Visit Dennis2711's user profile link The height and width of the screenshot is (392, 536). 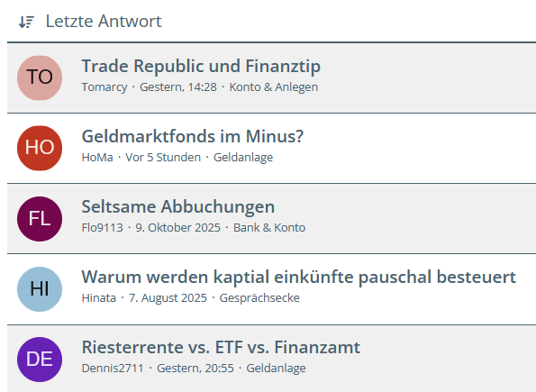click(x=113, y=369)
